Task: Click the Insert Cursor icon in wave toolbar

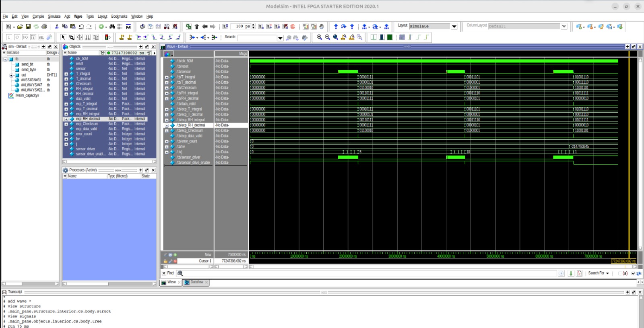Action: coord(122,37)
